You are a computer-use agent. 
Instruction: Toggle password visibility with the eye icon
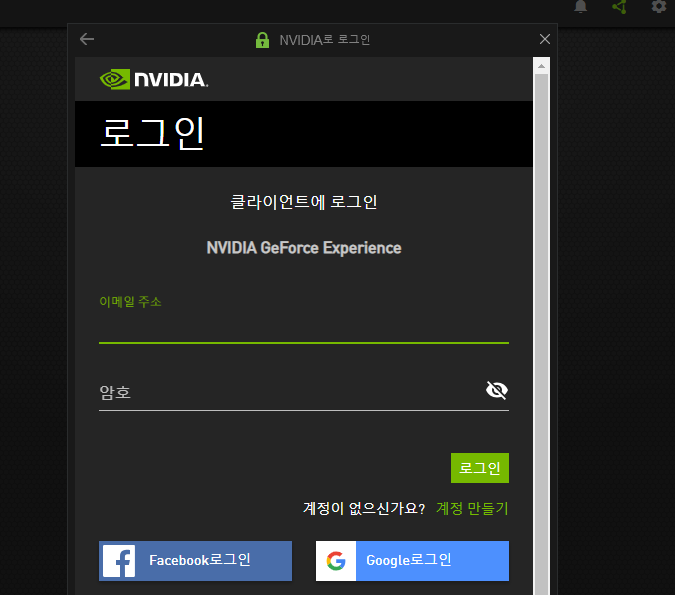[x=497, y=390]
